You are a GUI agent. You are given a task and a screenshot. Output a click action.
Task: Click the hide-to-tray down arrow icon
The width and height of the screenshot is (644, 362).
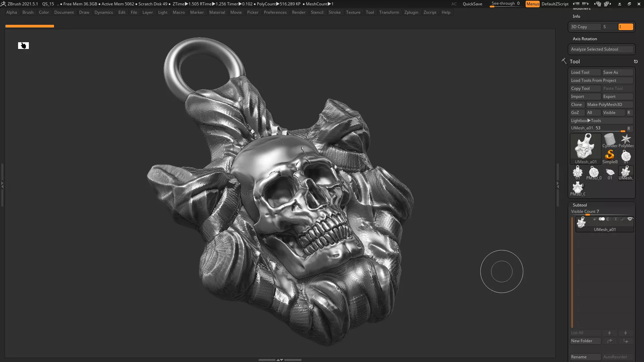coord(620,4)
